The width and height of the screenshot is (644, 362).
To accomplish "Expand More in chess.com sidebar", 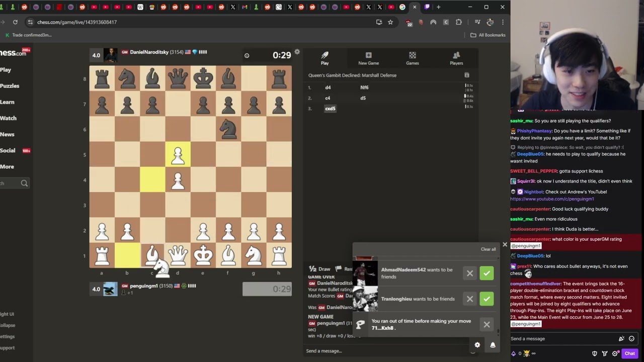I will 7,166.
